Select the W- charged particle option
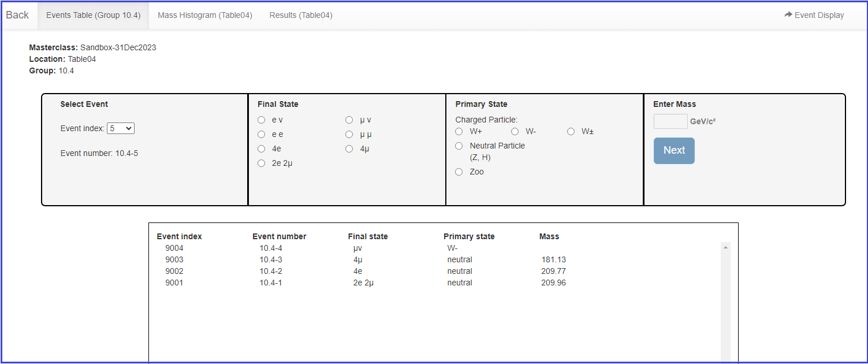 (x=515, y=132)
